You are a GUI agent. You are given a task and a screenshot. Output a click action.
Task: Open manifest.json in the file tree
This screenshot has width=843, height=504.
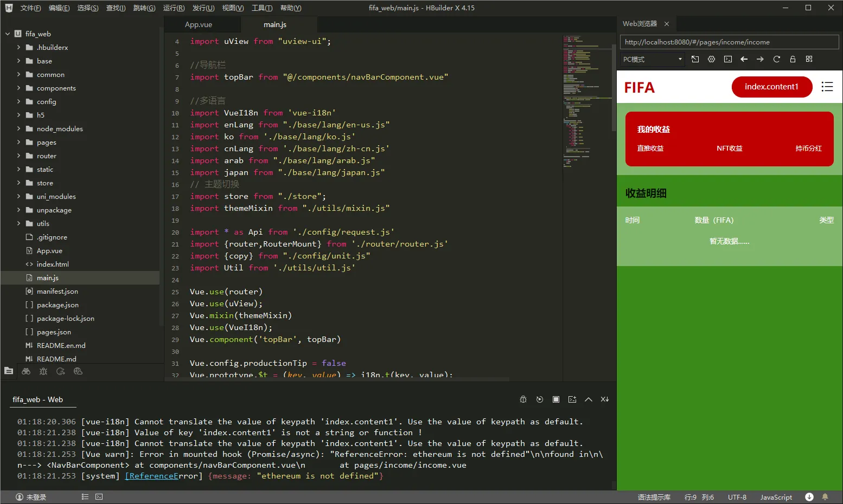click(x=58, y=291)
